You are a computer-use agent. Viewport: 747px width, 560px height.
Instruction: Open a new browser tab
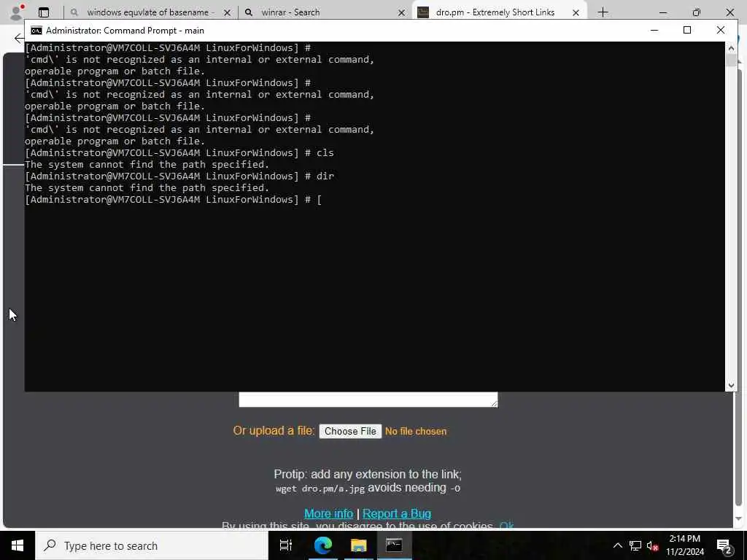click(603, 12)
